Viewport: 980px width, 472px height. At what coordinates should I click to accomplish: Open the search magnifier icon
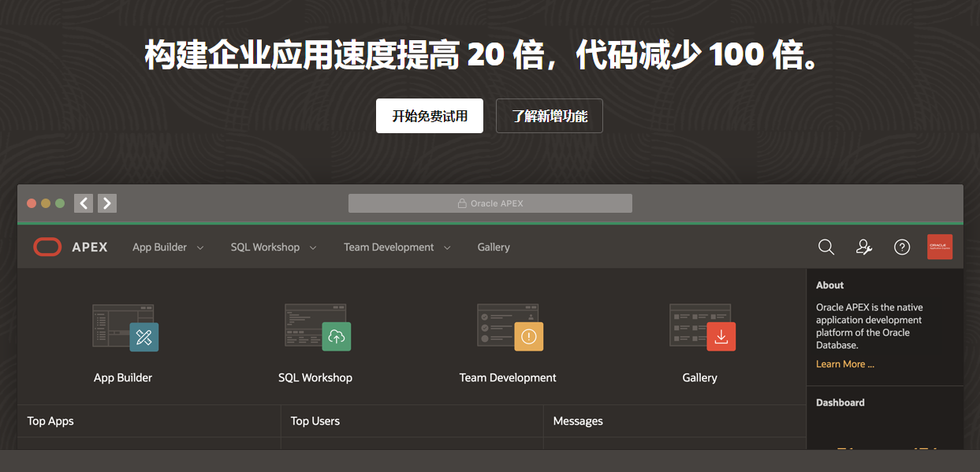[826, 247]
